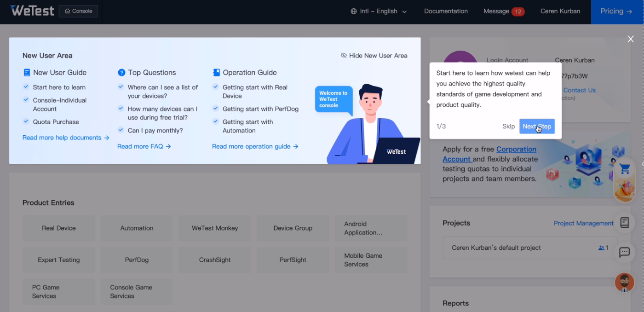Open the Ceren Kurban account menu
Viewport: 644px width, 312px height.
[560, 11]
